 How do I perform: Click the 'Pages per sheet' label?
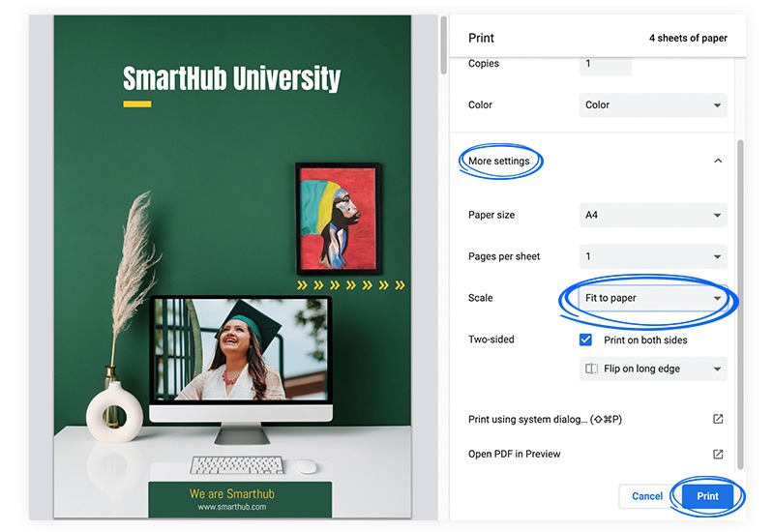pyautogui.click(x=504, y=256)
